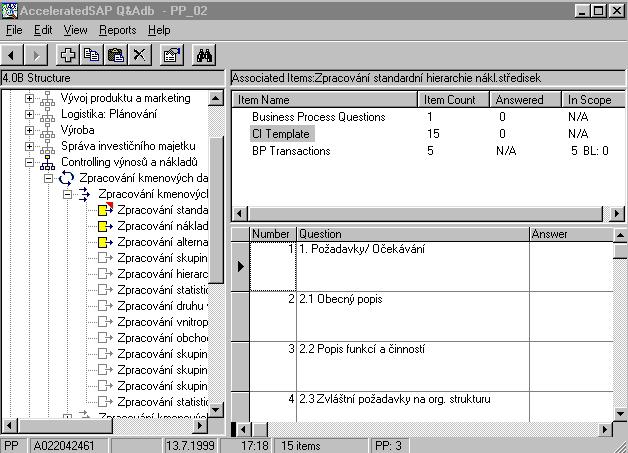Click the In Scope column header
The width and height of the screenshot is (628, 453).
(x=593, y=99)
